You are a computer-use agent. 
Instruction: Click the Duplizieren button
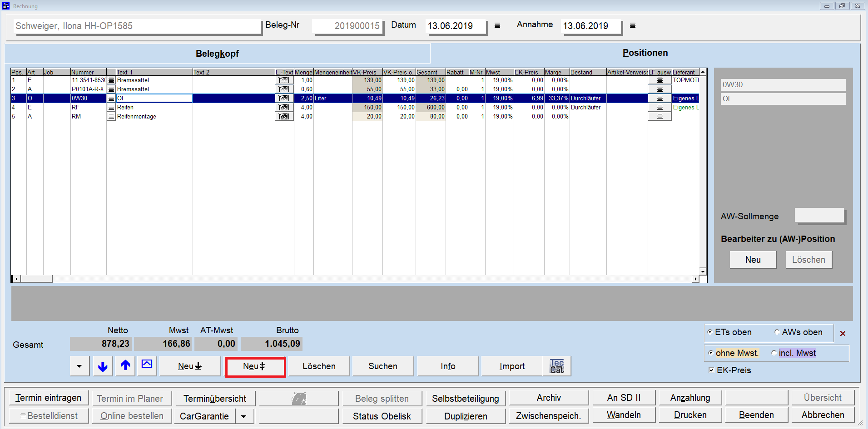click(x=465, y=416)
